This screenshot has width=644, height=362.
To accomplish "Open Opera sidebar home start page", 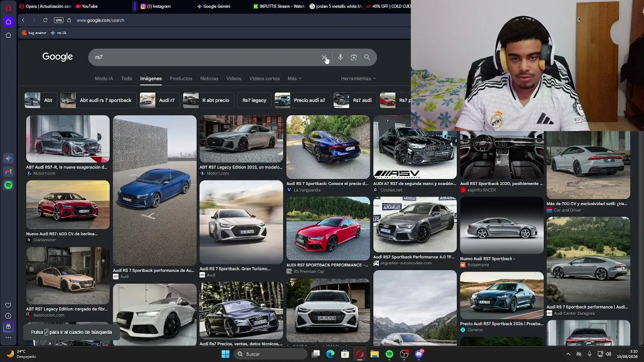I will point(8,22).
